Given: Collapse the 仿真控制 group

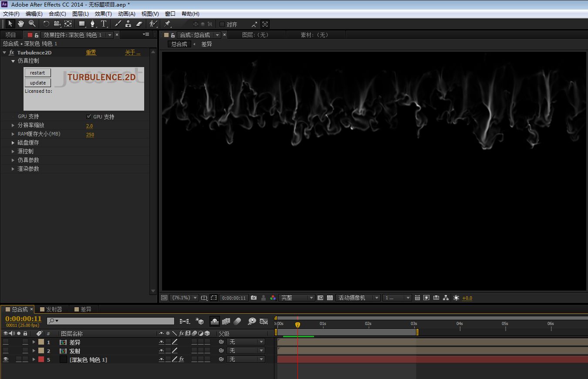Looking at the screenshot, I should pos(13,61).
